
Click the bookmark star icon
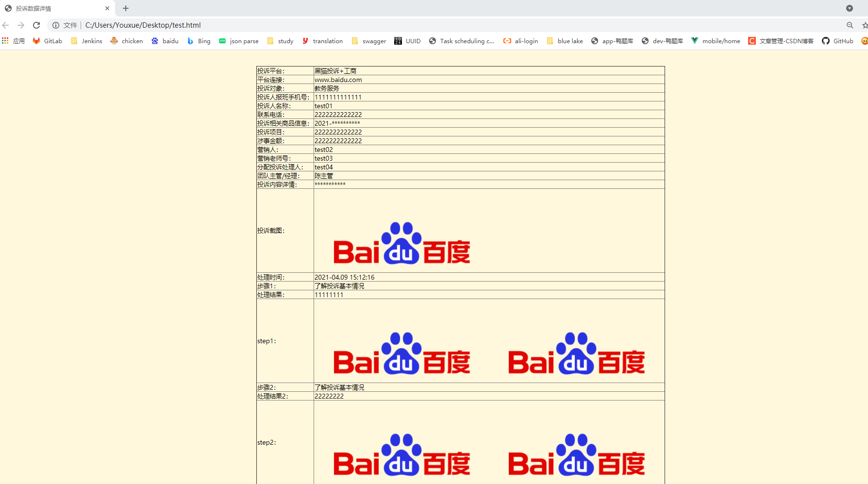point(865,25)
